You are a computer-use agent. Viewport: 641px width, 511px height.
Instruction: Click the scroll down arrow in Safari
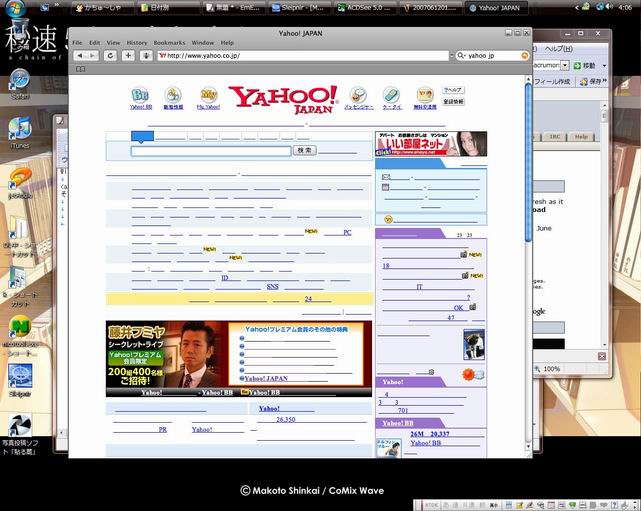coord(528,446)
